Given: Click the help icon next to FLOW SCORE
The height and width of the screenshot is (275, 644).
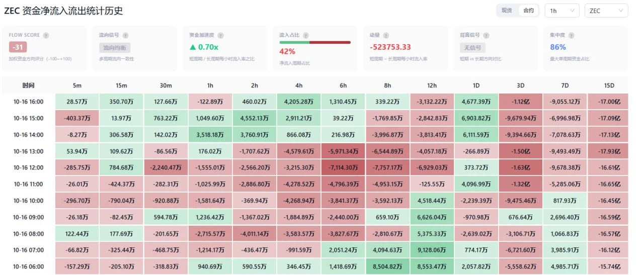Looking at the screenshot, I should 46,36.
